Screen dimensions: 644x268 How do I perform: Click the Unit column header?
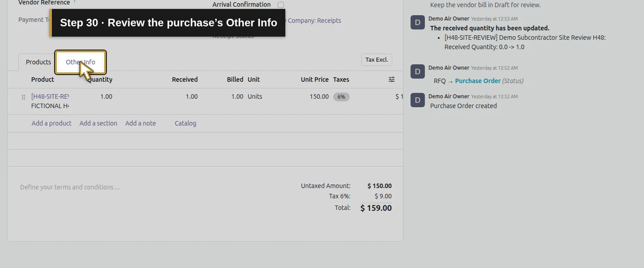(254, 80)
